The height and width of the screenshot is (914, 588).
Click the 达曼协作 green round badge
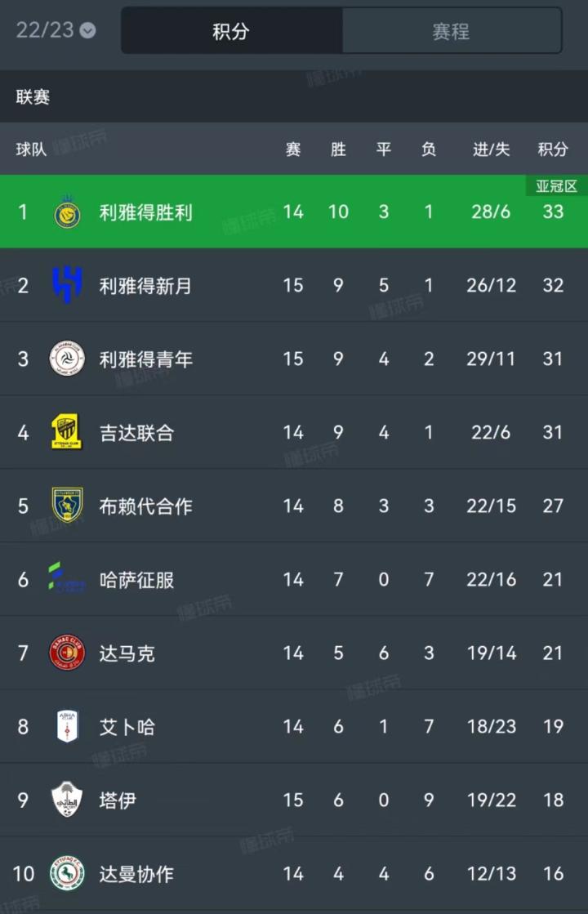[x=67, y=873]
